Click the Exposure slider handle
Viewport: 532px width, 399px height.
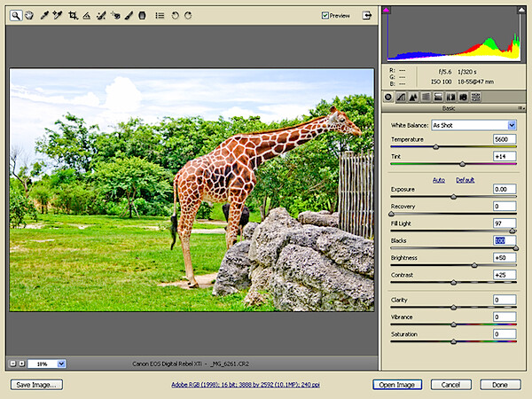454,197
